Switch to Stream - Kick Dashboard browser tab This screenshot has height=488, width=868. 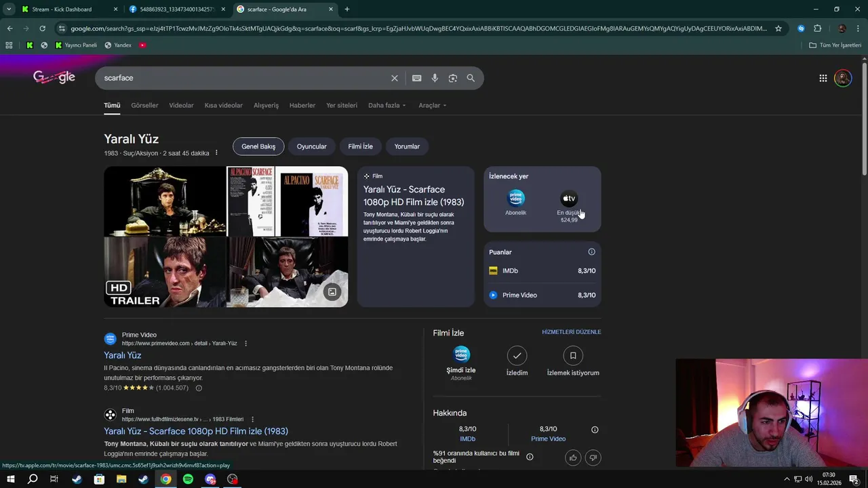(70, 9)
